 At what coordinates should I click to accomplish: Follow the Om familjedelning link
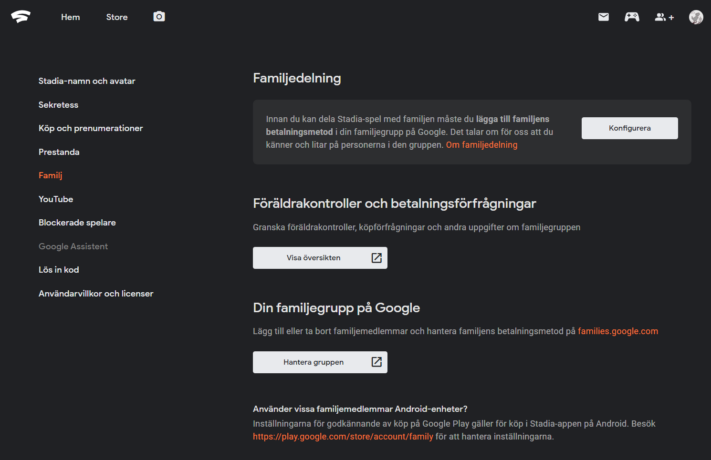[481, 145]
